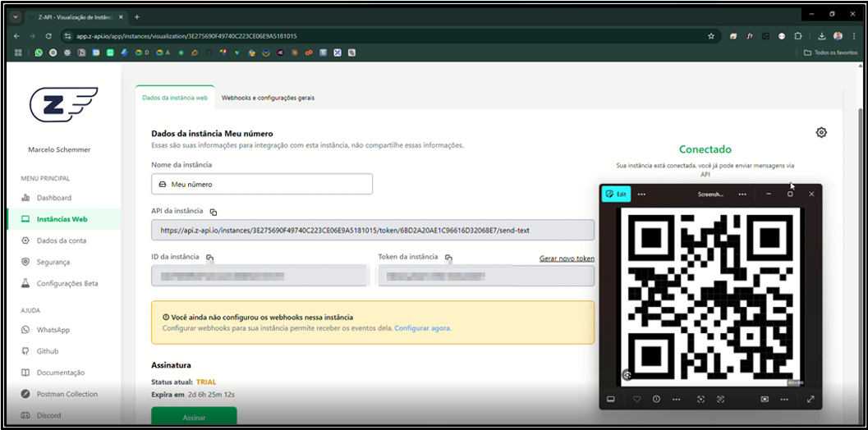Click Edit button in photo viewer
Viewport: 868px width, 430px height.
616,194
